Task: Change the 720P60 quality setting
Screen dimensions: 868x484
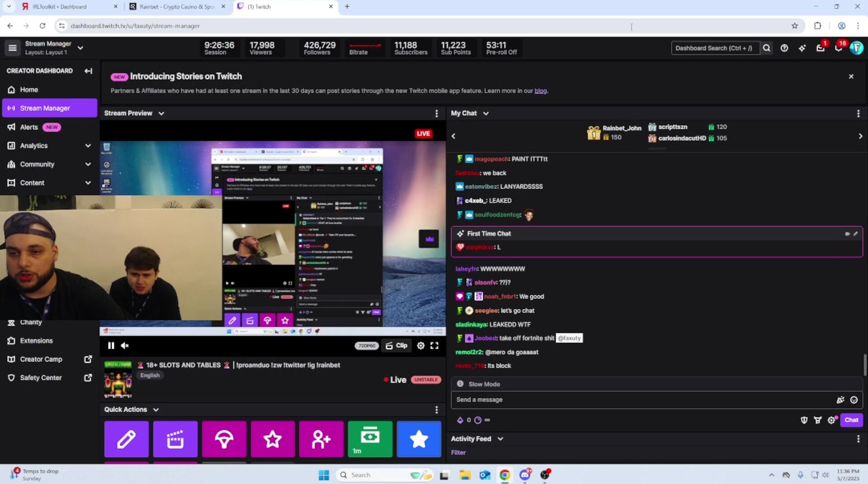Action: (x=367, y=346)
